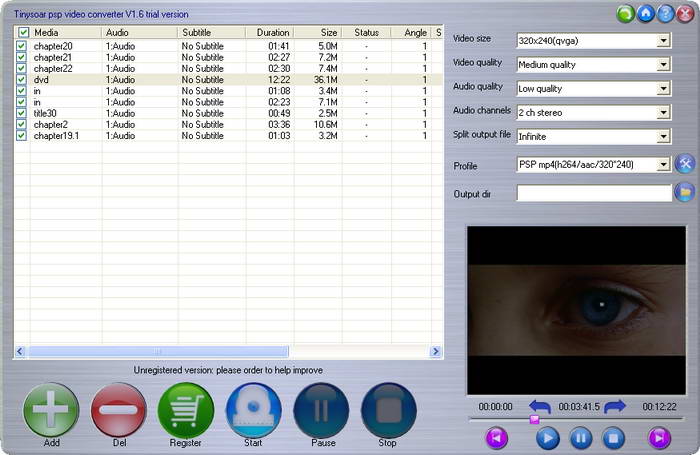
Task: Click the 00:03:41.5 current time label
Action: pos(579,406)
